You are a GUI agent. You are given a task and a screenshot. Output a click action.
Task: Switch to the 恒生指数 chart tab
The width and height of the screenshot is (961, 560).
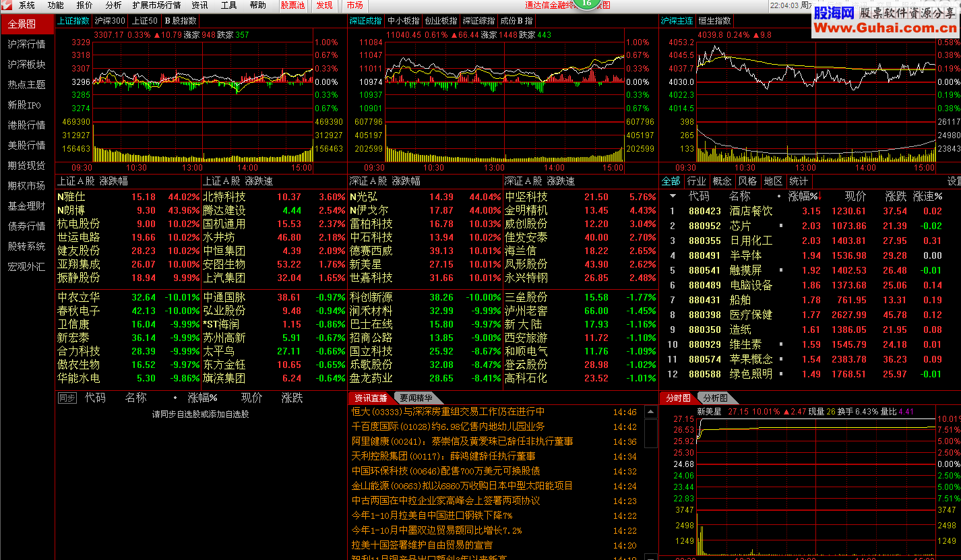pyautogui.click(x=714, y=21)
